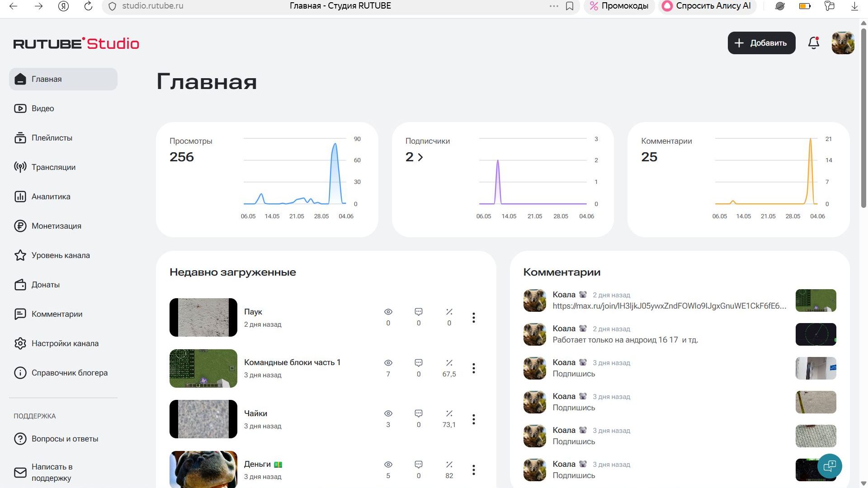Click the Комментарии count 25

pos(649,157)
